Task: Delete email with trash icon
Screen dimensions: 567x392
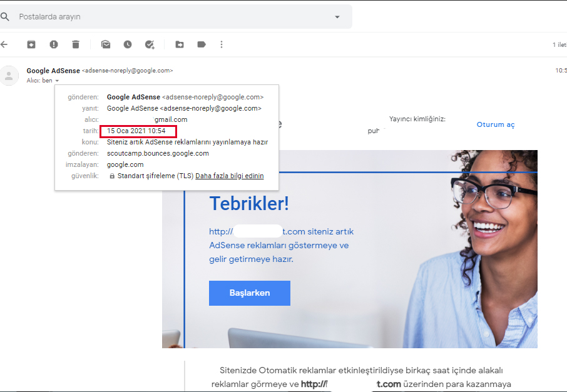Action: pos(76,44)
